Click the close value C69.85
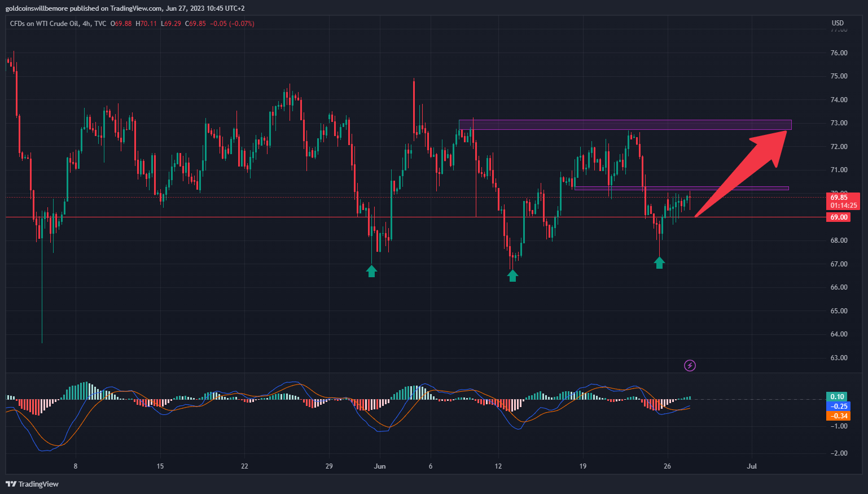 (x=195, y=24)
